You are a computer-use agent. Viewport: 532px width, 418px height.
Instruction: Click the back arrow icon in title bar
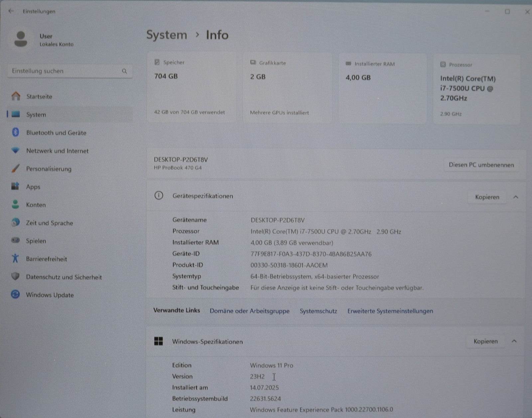(11, 11)
